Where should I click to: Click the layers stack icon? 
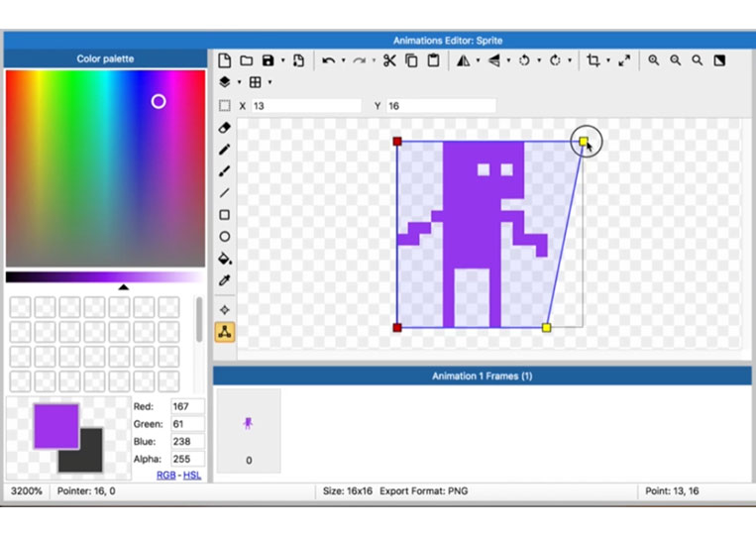click(x=225, y=82)
